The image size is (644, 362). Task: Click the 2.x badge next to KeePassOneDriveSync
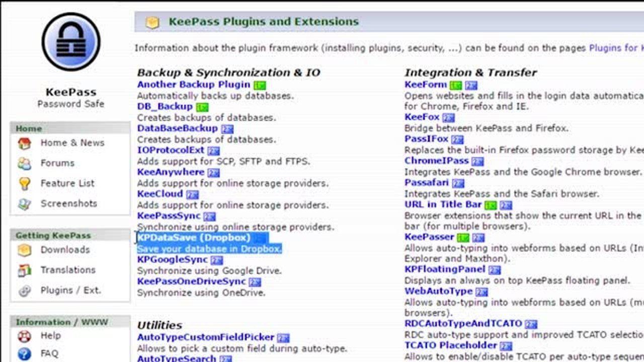(255, 282)
